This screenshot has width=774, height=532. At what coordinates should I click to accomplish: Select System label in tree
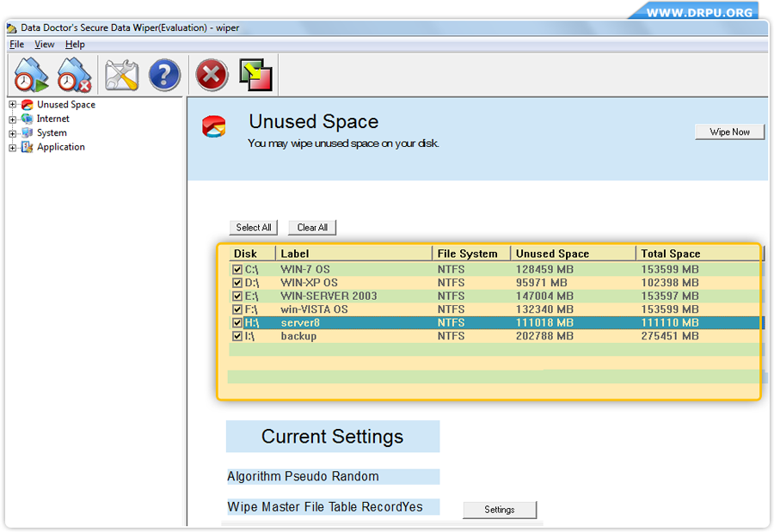(52, 132)
